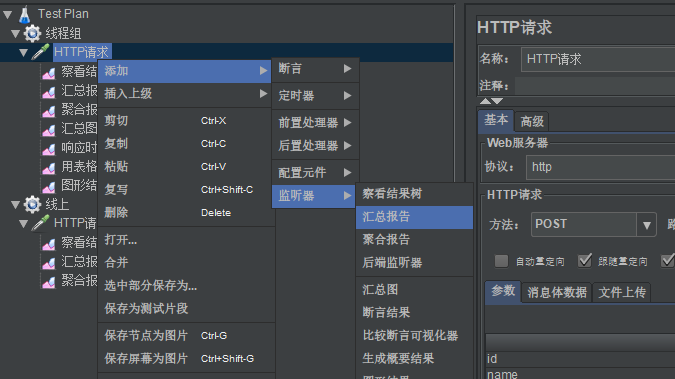Choose 复制 from the context menu

click(x=186, y=143)
